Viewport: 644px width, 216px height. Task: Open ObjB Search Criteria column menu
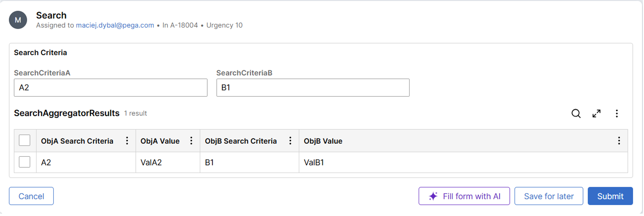(290, 141)
